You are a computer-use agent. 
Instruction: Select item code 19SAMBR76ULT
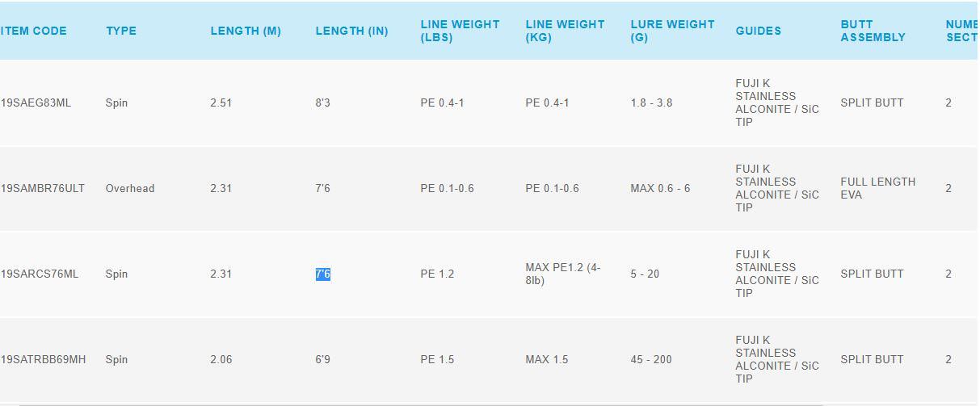click(43, 188)
